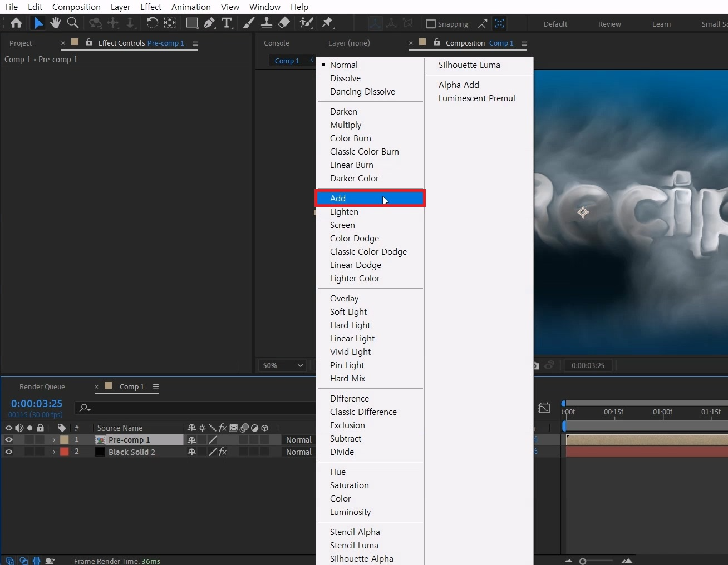This screenshot has height=565, width=728.
Task: Click the Motion Blur column header icon
Action: point(244,428)
